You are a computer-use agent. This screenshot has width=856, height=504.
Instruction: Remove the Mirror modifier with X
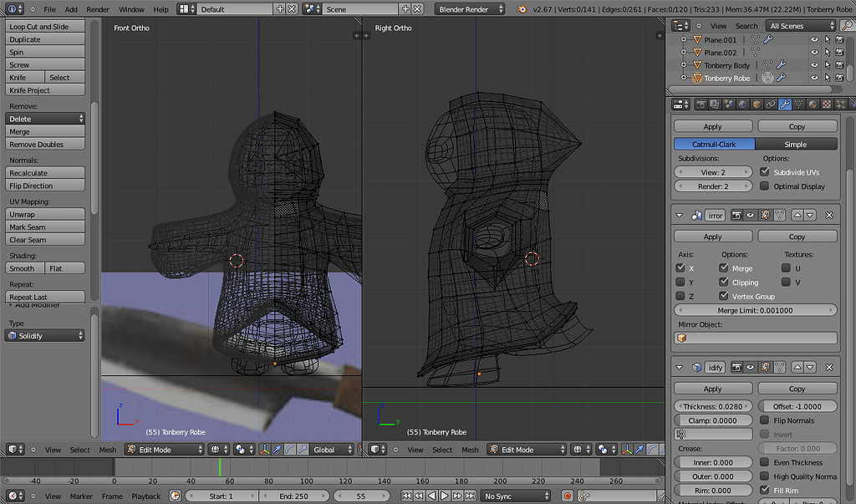pos(828,215)
